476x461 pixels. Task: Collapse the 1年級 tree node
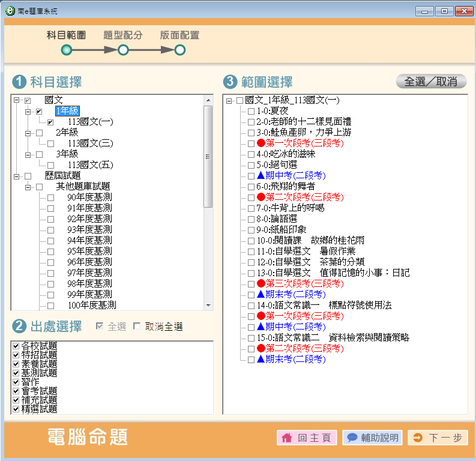pyautogui.click(x=28, y=112)
